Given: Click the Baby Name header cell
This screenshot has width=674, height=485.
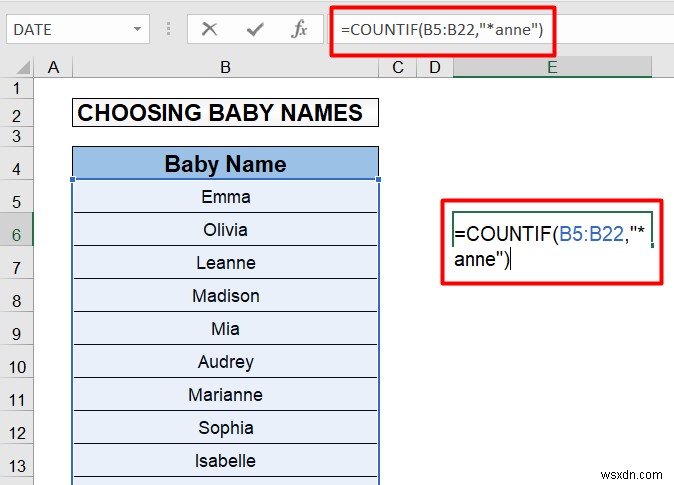Looking at the screenshot, I should tap(225, 164).
